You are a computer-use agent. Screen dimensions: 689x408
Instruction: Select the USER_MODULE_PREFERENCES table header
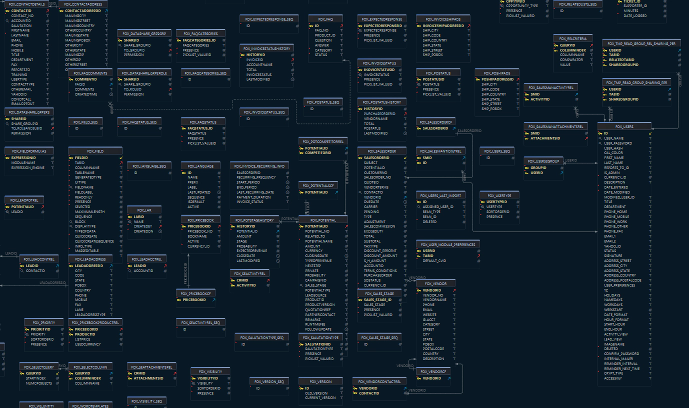point(448,244)
